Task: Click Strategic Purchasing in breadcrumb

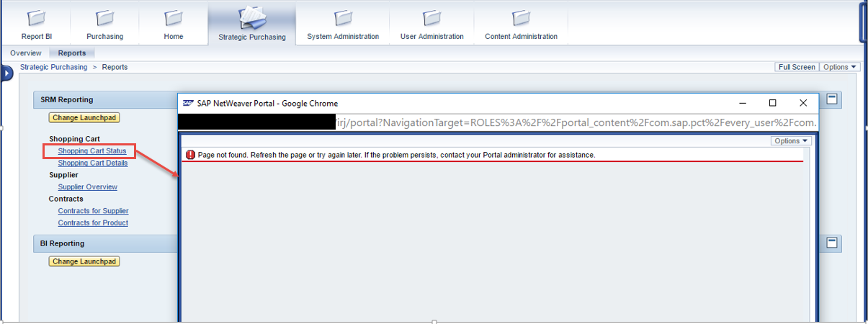Action: [x=53, y=67]
